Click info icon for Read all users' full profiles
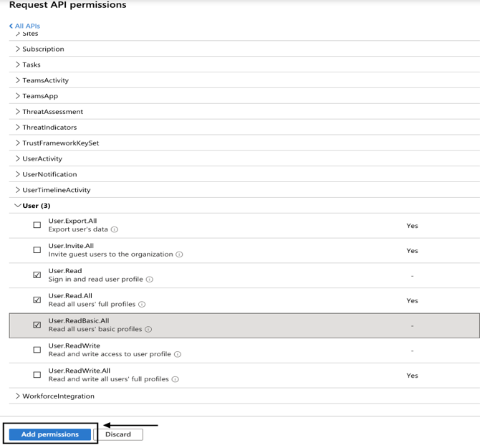 coord(142,305)
